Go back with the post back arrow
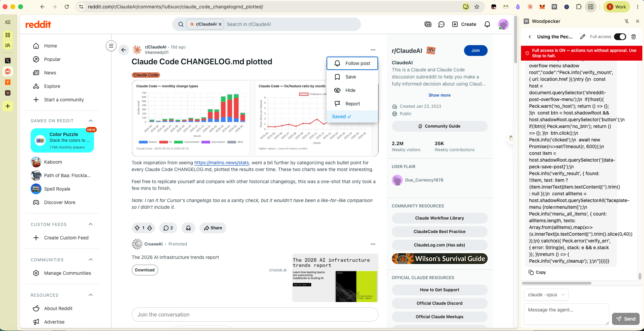Image resolution: width=644 pixels, height=331 pixels. coord(124,50)
